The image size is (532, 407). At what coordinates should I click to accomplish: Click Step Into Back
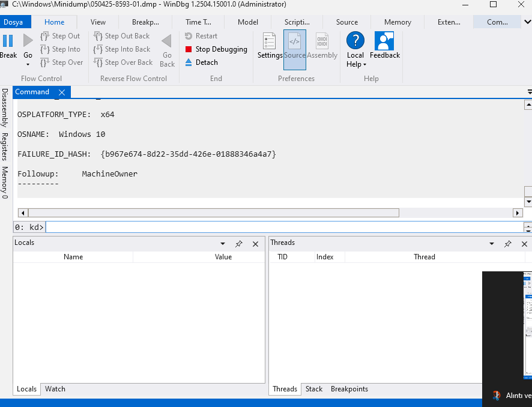pyautogui.click(x=122, y=49)
